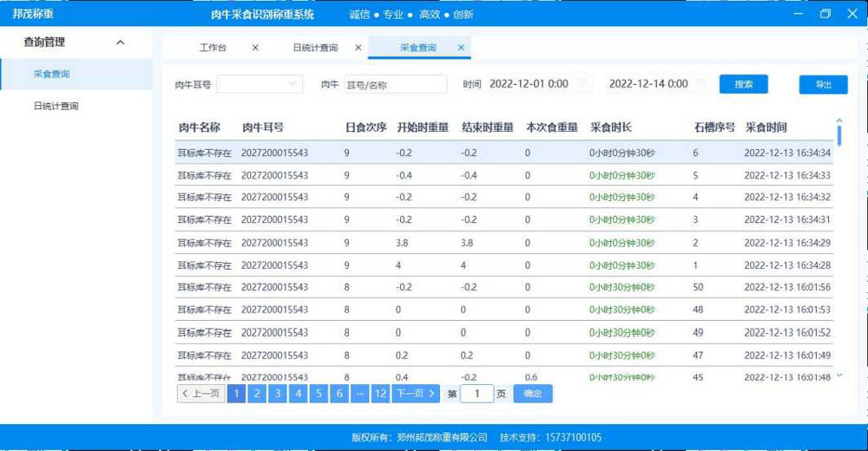The width and height of the screenshot is (868, 451).
Task: Go to next page with 下一页
Action: coord(416,394)
